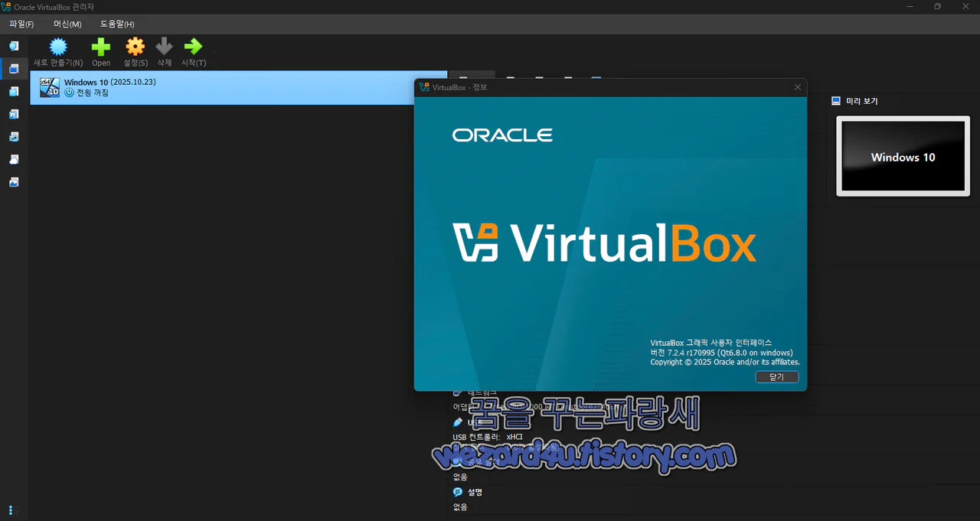980x521 pixels.
Task: Click VirtualBox icon in 정보 dialog title
Action: pos(424,87)
